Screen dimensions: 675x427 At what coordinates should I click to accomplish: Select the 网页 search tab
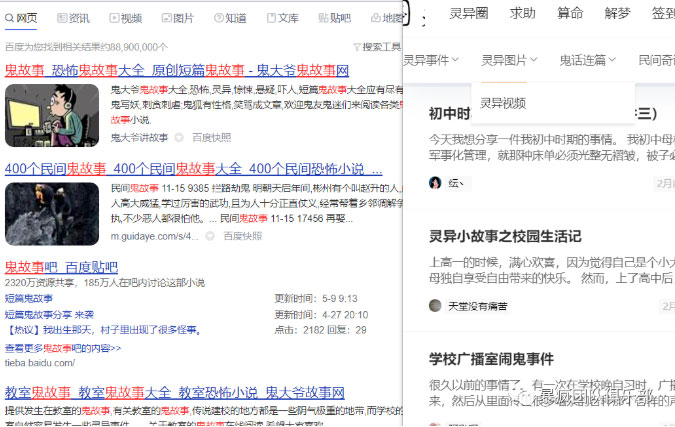(21, 18)
